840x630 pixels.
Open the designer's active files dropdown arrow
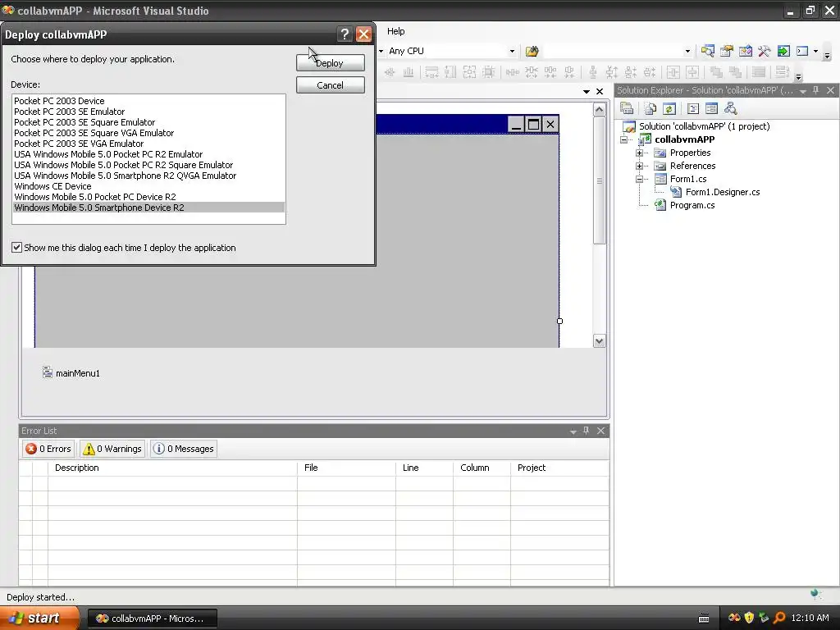586,92
